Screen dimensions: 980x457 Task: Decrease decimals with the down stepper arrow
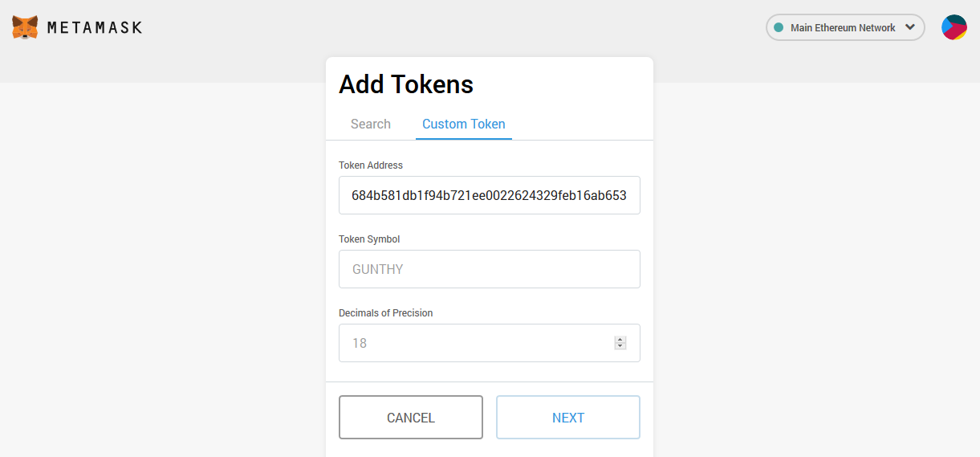pyautogui.click(x=620, y=346)
